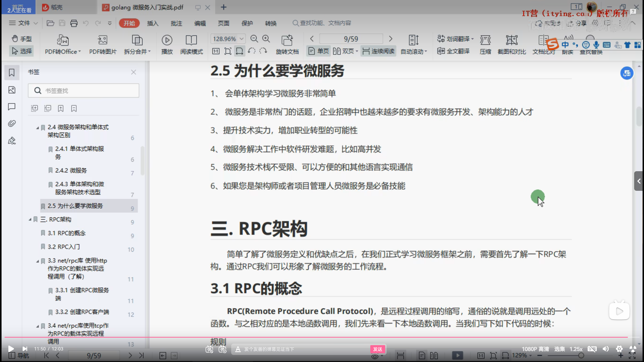Expand all bookmarks icon
The height and width of the screenshot is (362, 644).
(34, 108)
